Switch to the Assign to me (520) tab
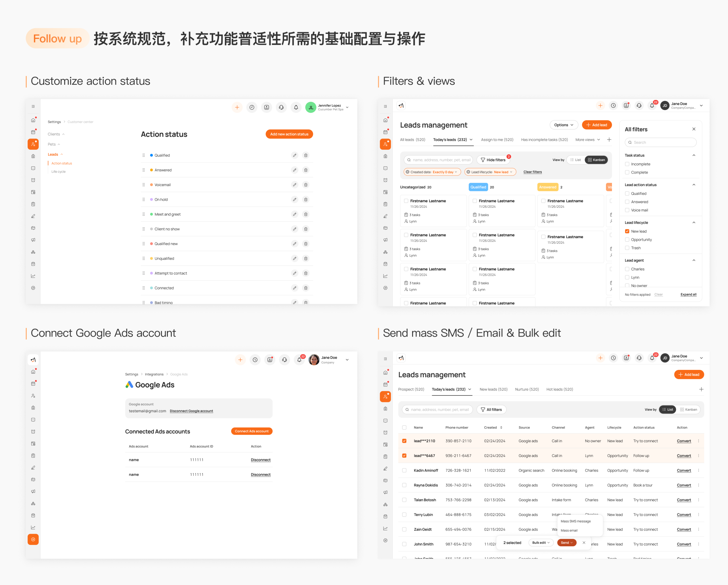Screen dimensions: 728x585 497,140
